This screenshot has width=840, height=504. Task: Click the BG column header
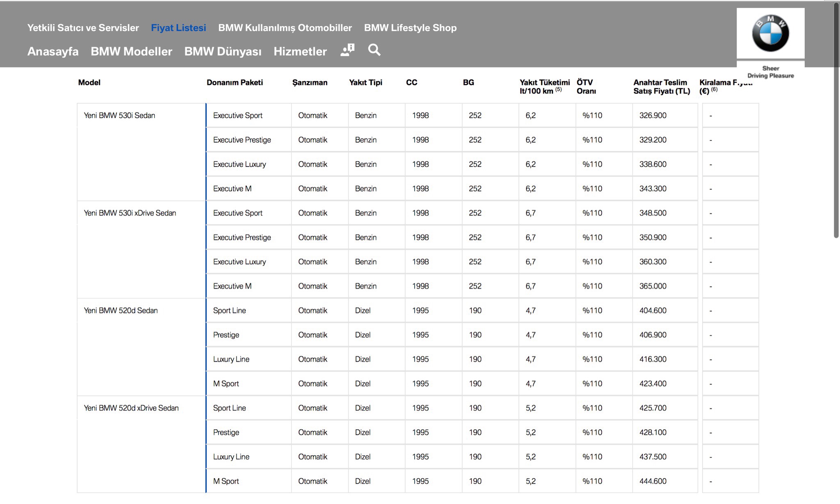pos(468,82)
